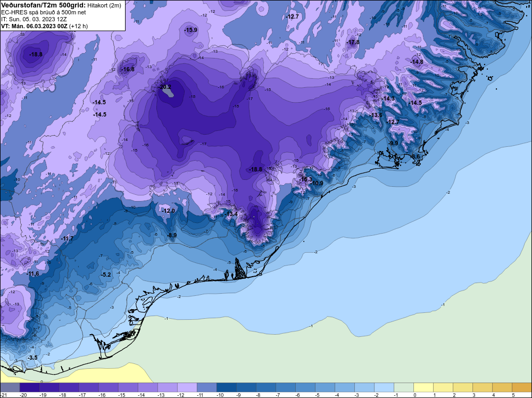The image size is (532, 398).
Task: Click the -8.6 temperature label near the coast
Action: [x=415, y=156]
